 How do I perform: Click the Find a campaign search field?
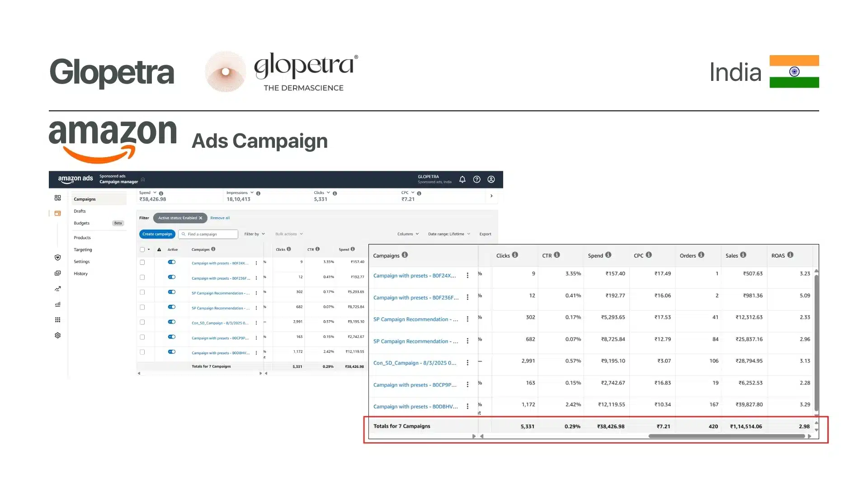tap(208, 234)
